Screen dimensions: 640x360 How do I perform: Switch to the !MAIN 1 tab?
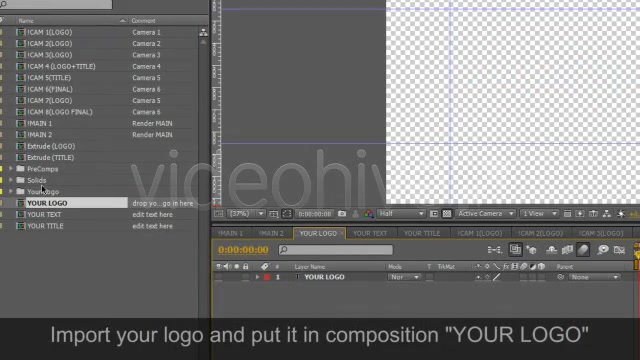point(231,233)
